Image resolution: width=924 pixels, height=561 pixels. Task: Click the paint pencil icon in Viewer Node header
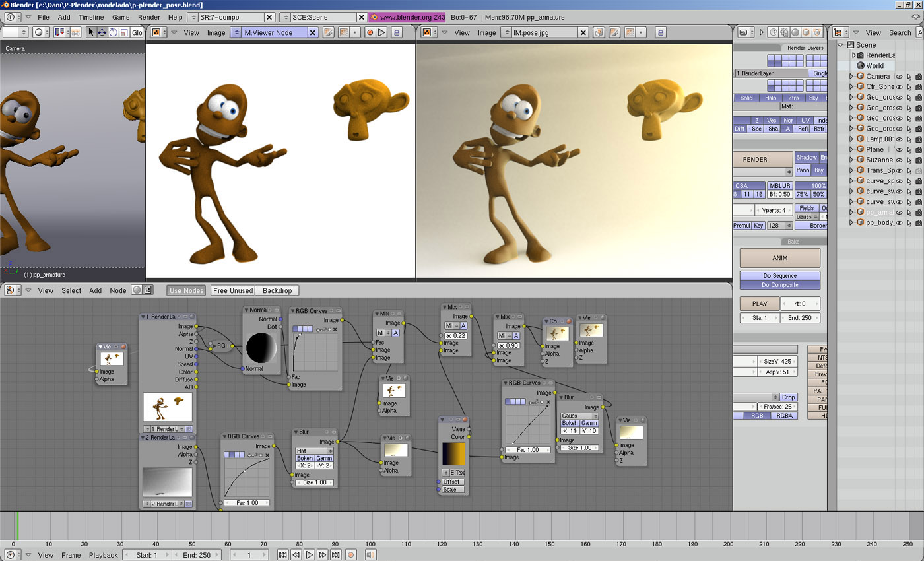pos(328,32)
